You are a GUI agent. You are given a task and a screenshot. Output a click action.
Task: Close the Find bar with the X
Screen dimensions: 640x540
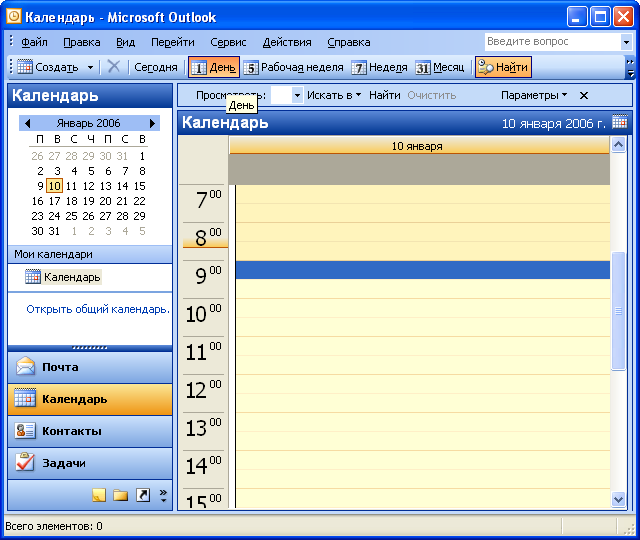click(x=584, y=96)
